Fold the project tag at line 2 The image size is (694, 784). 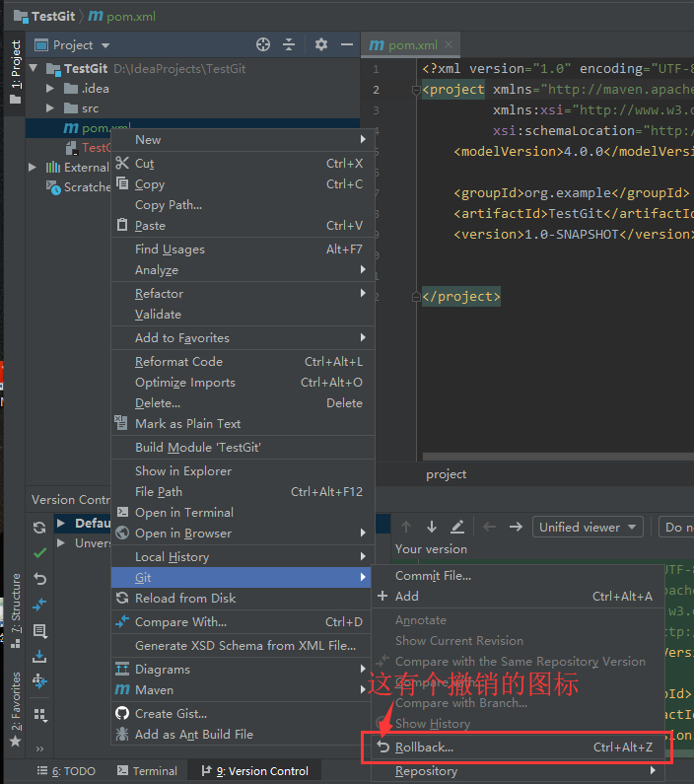click(x=416, y=90)
